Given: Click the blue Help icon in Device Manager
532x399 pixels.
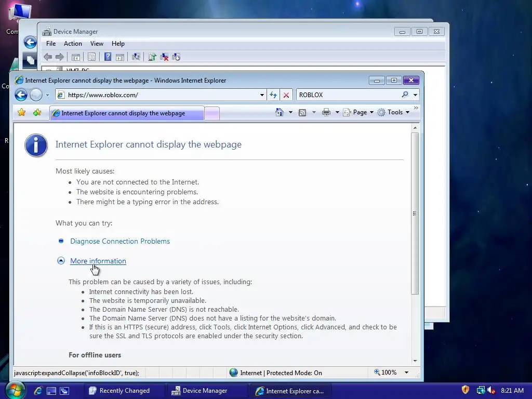Looking at the screenshot, I should (108, 57).
